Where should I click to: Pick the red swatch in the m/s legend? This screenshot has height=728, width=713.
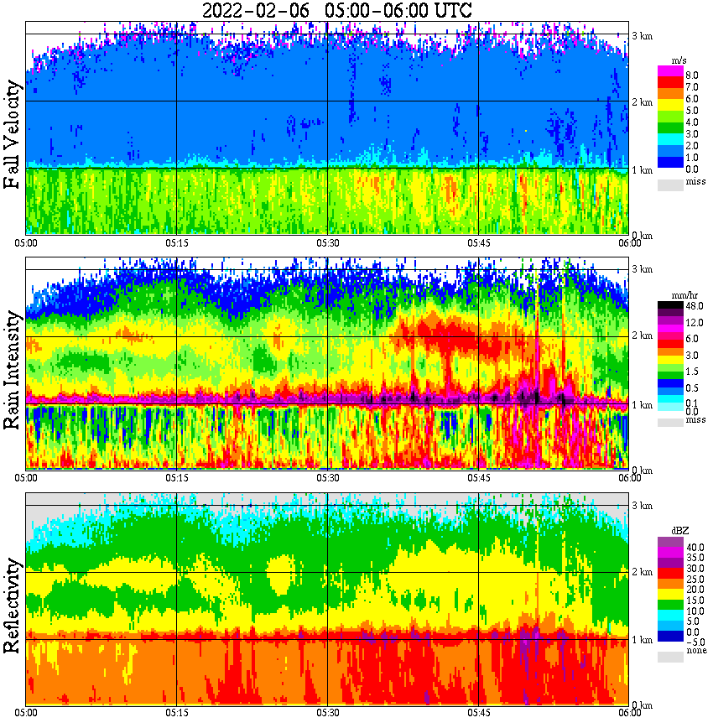pos(670,83)
